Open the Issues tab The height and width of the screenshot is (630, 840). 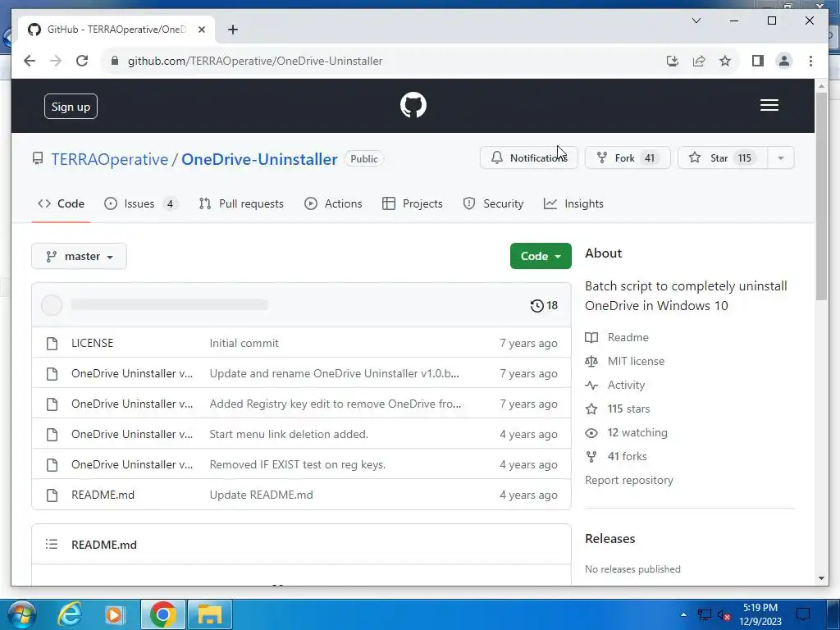click(140, 203)
